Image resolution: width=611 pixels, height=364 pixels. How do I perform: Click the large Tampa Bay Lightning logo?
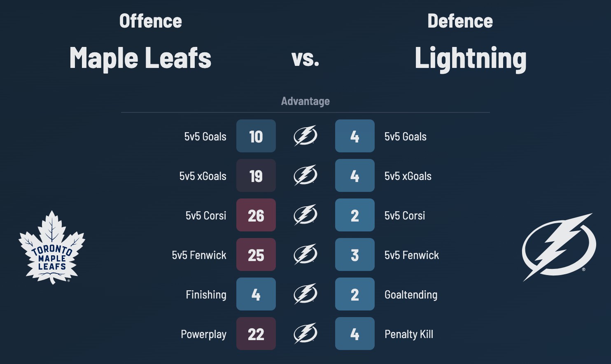pyautogui.click(x=558, y=247)
